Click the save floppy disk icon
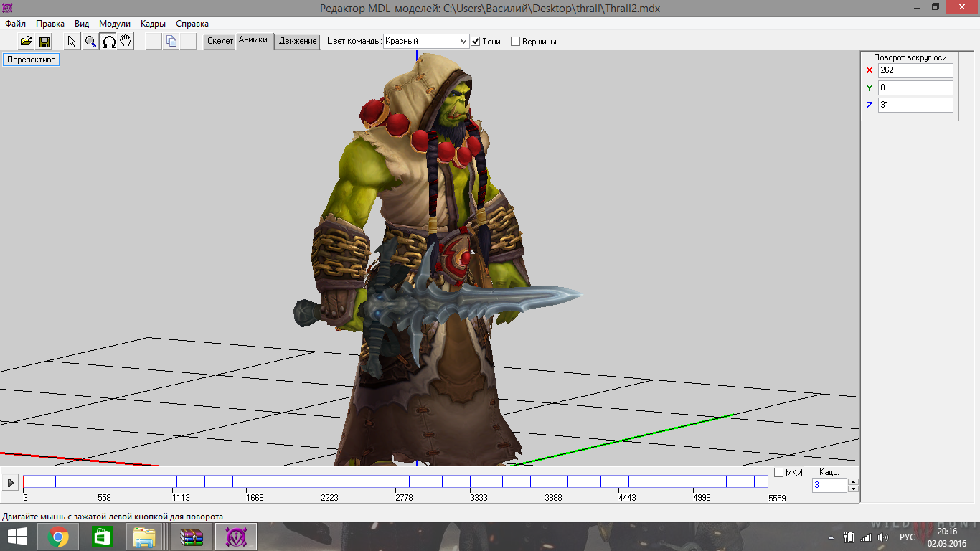980x551 pixels. click(x=44, y=42)
